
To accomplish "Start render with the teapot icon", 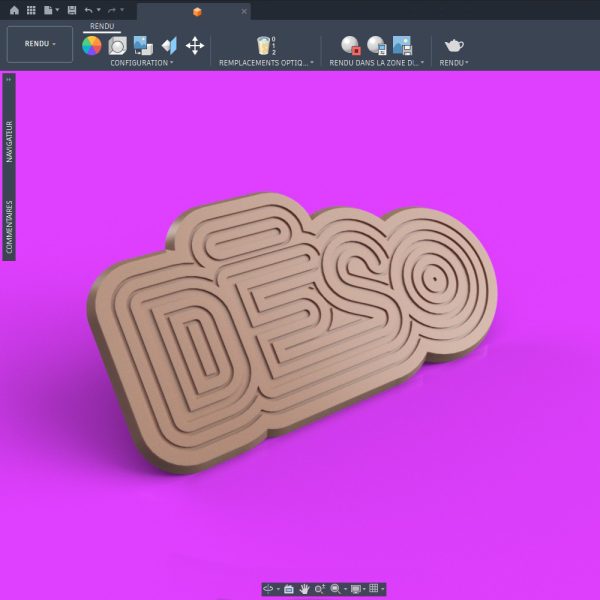I will tap(454, 46).
